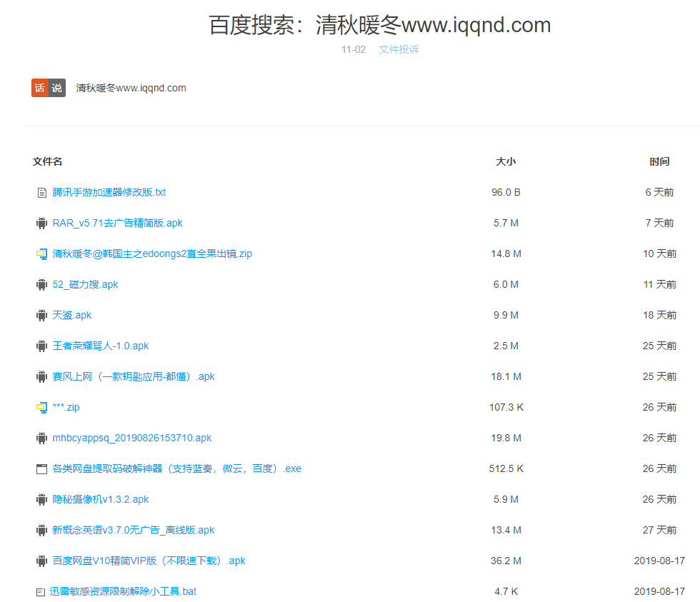Viewport: 700px width, 602px height.
Task: Open 各类网盘提取码破解神器 .exe link
Action: (x=177, y=469)
